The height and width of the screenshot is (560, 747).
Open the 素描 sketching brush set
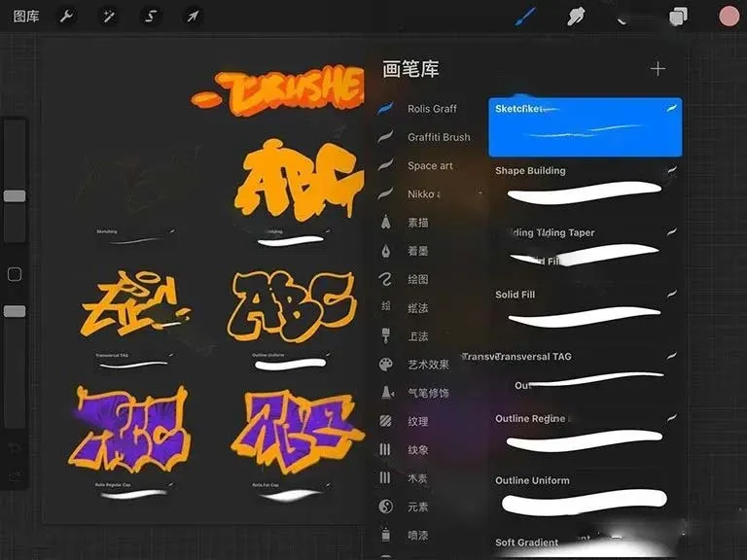click(x=418, y=223)
